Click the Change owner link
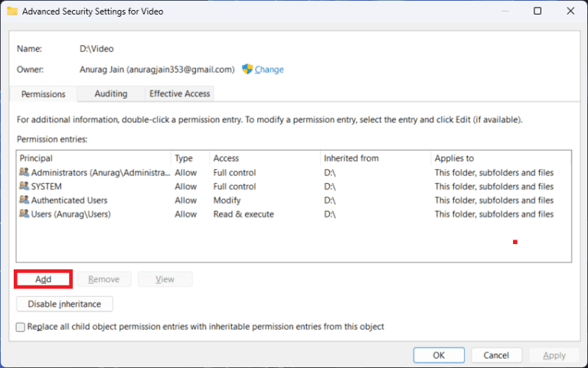588x368 pixels. coord(269,70)
